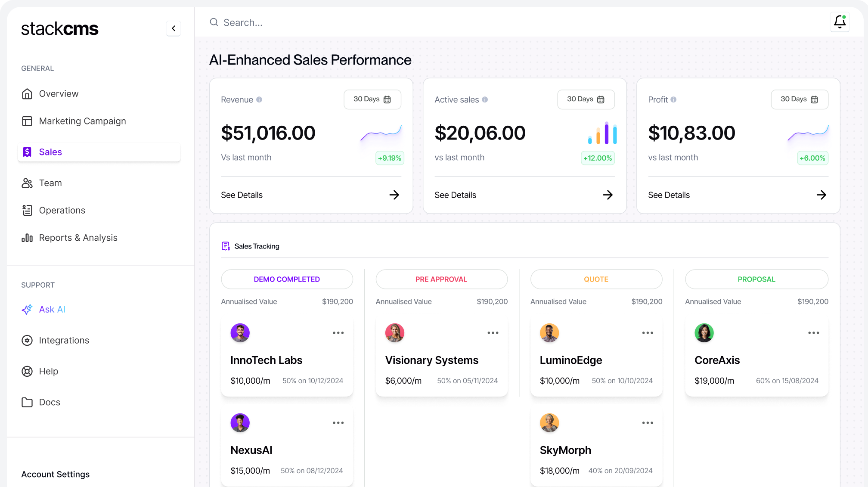
Task: Open the Reports & Analysis bar chart icon
Action: [x=27, y=237]
